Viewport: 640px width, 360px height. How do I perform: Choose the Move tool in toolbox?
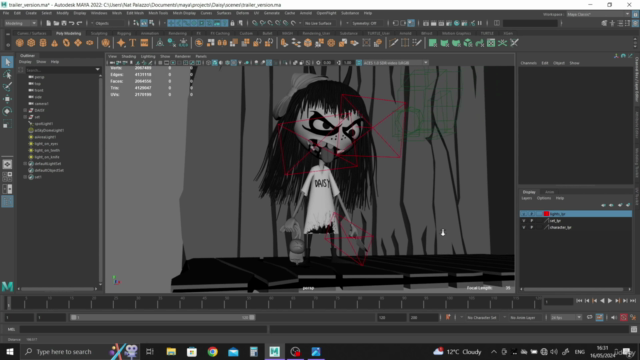click(x=7, y=99)
